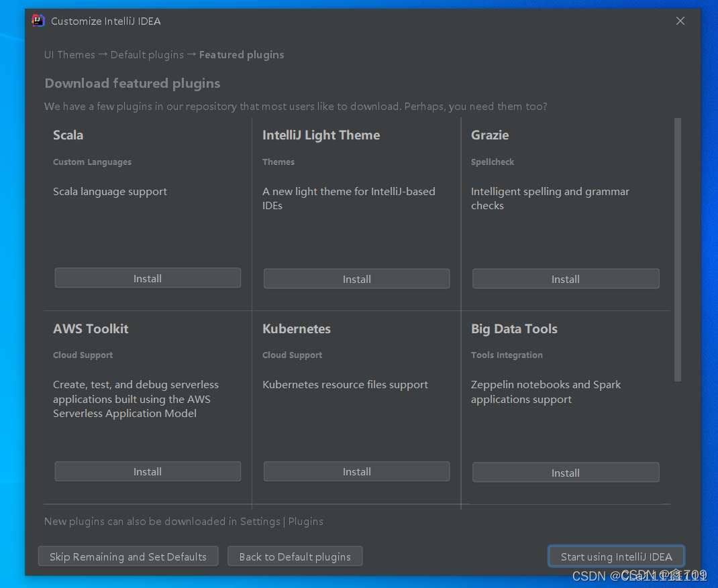Click 'Intelligent spelling and grammar checks' description
The width and height of the screenshot is (718, 588).
[550, 198]
